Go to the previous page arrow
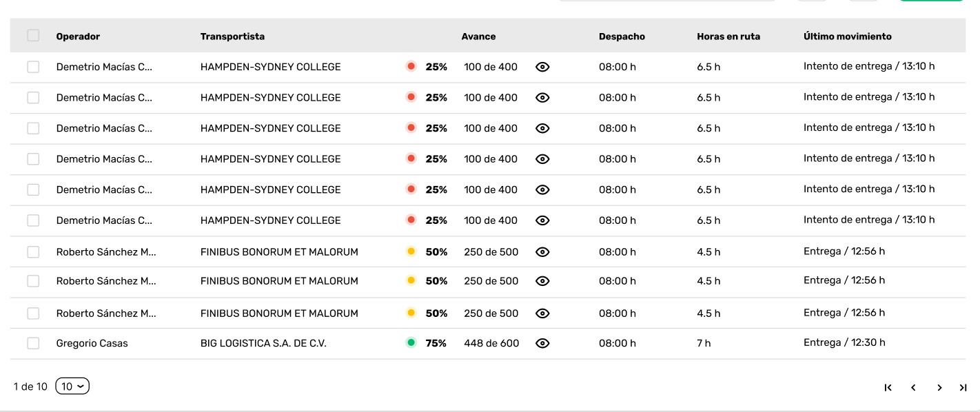 (913, 388)
